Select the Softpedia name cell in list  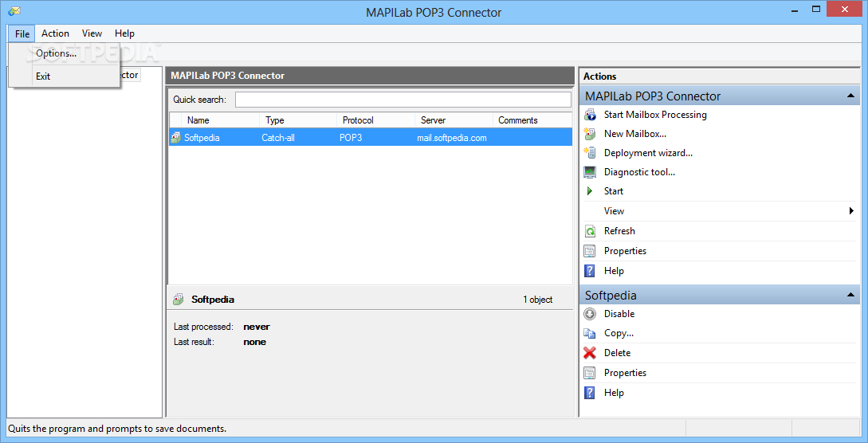click(202, 138)
